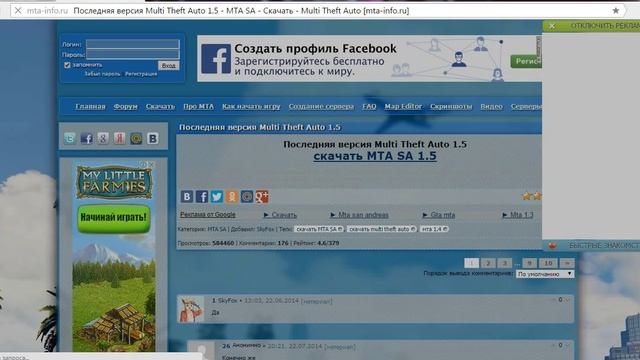Share article via Google+ icon

point(262,197)
